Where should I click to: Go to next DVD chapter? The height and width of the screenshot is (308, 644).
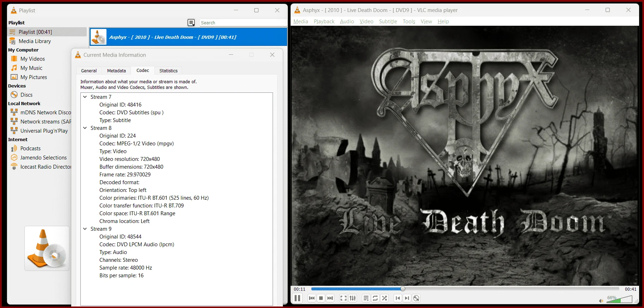click(x=407, y=298)
